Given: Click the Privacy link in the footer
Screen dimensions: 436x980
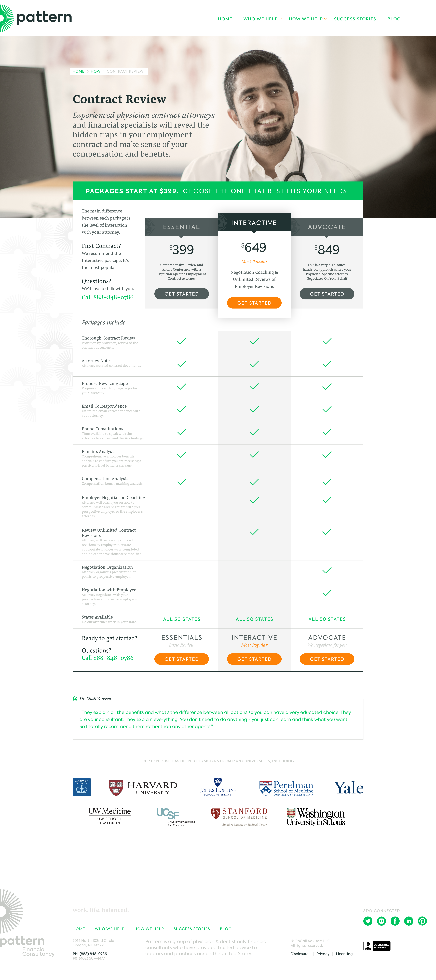Looking at the screenshot, I should point(323,954).
